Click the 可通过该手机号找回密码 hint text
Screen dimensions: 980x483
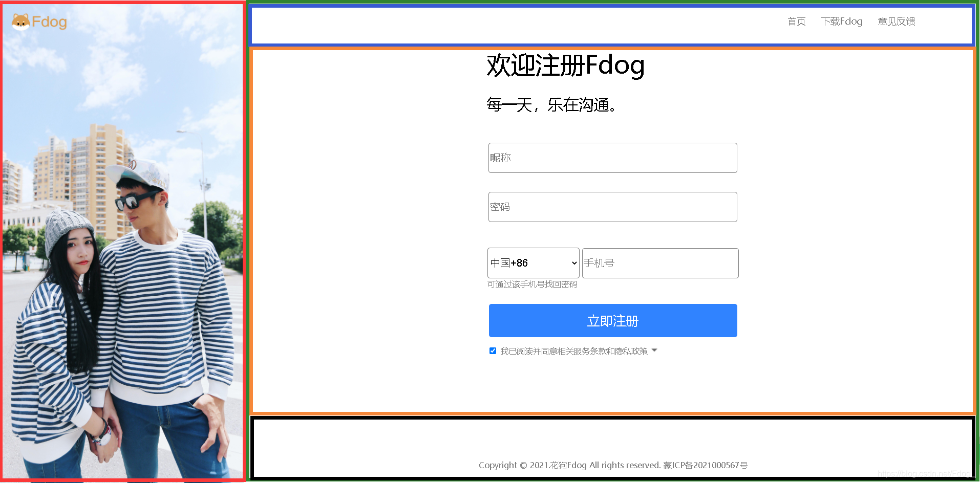(532, 284)
